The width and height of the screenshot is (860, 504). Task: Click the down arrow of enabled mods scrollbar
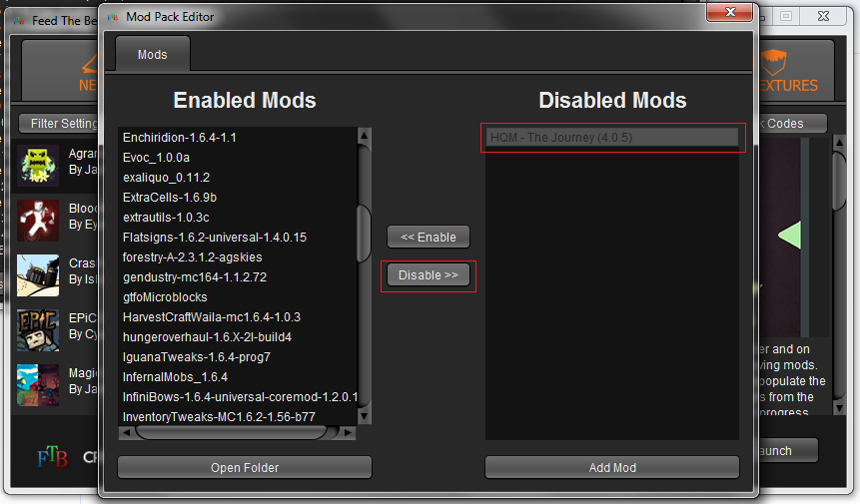coord(365,416)
